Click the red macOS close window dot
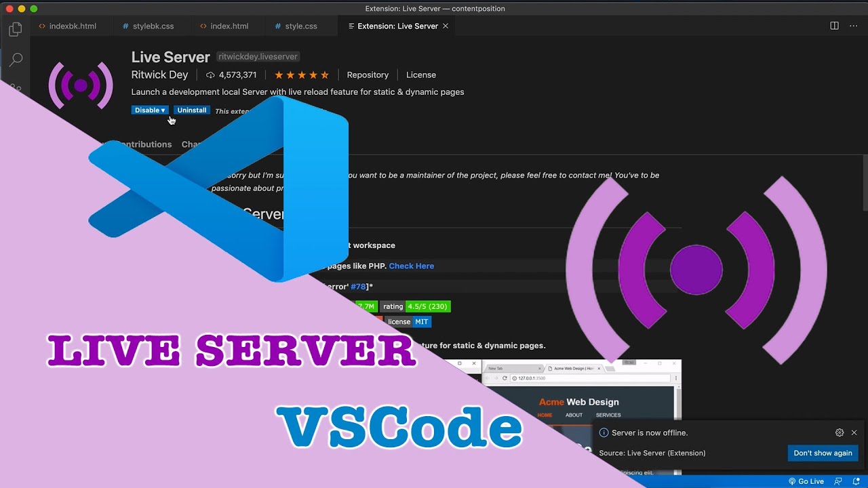The image size is (868, 488). (x=9, y=9)
